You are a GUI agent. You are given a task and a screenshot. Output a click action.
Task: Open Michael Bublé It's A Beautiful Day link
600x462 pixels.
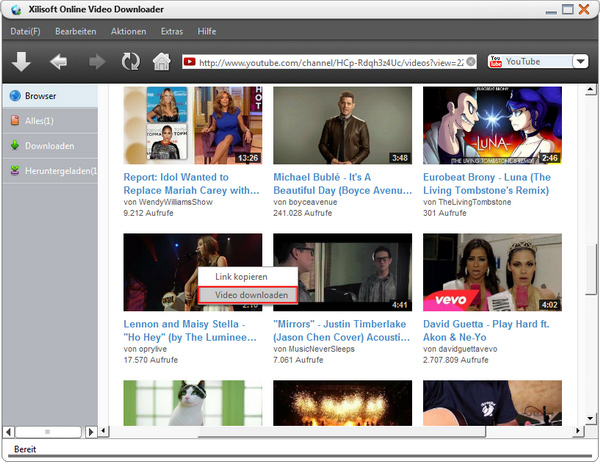pyautogui.click(x=342, y=184)
